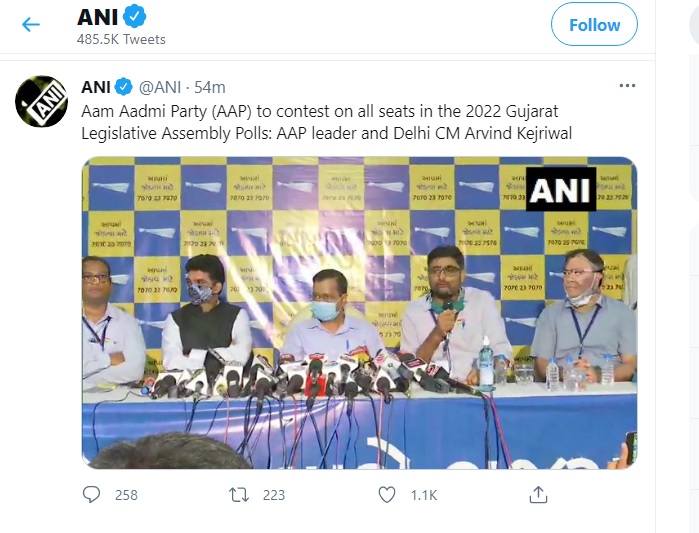Screen dimensions: 699x533
Task: Click the 258 replies count
Action: [126, 495]
